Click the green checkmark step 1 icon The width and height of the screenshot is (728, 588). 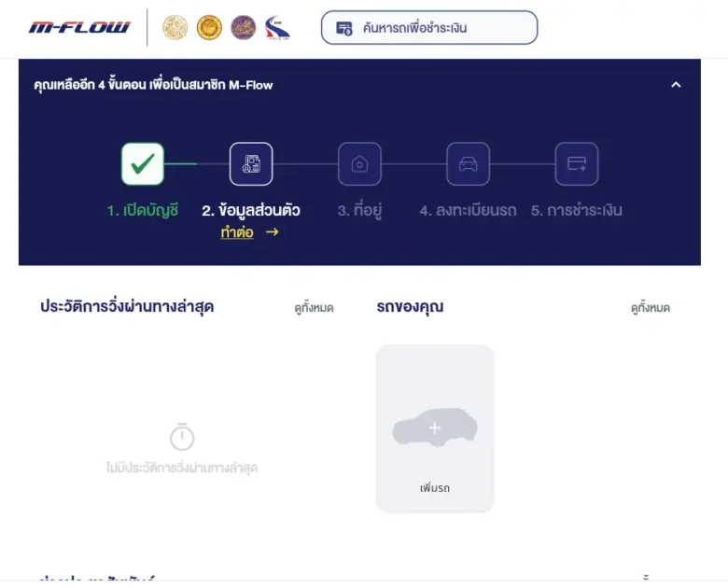point(143,164)
